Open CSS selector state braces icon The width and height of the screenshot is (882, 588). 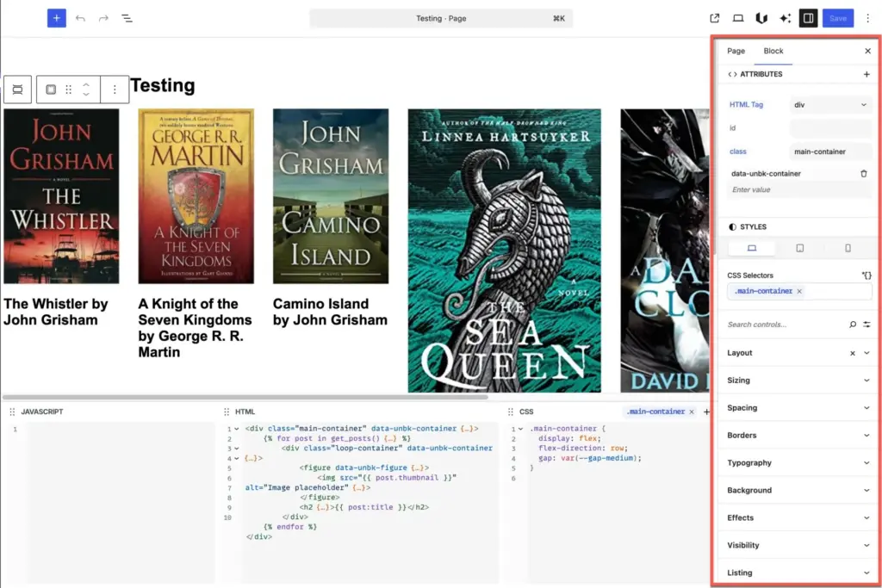(866, 275)
